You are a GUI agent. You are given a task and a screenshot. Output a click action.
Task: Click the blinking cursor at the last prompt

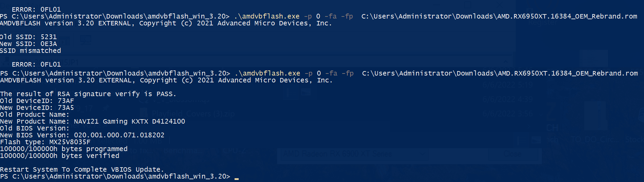click(237, 179)
